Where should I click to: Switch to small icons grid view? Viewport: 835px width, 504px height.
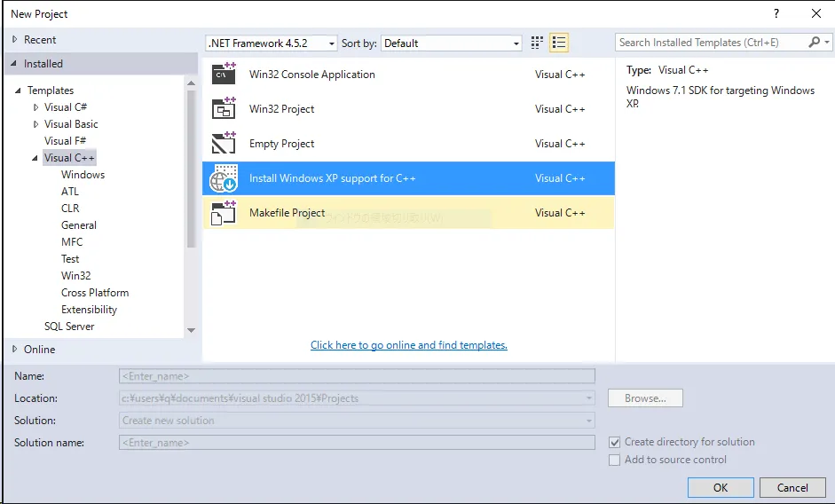point(537,43)
